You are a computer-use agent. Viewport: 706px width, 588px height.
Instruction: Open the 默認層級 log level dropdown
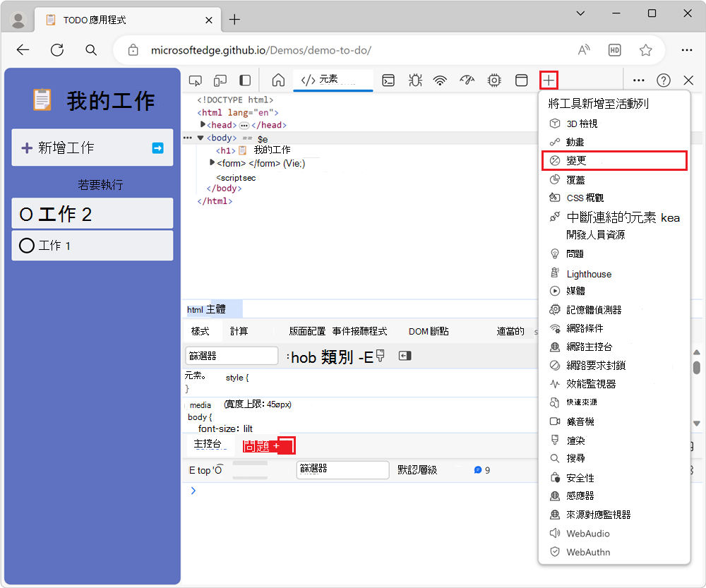click(x=417, y=470)
